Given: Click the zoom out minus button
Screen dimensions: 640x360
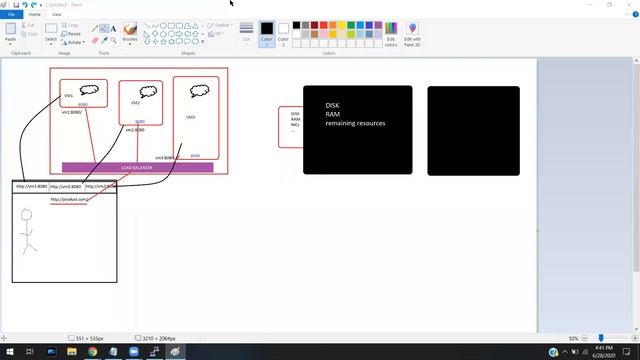Looking at the screenshot, I should (584, 338).
